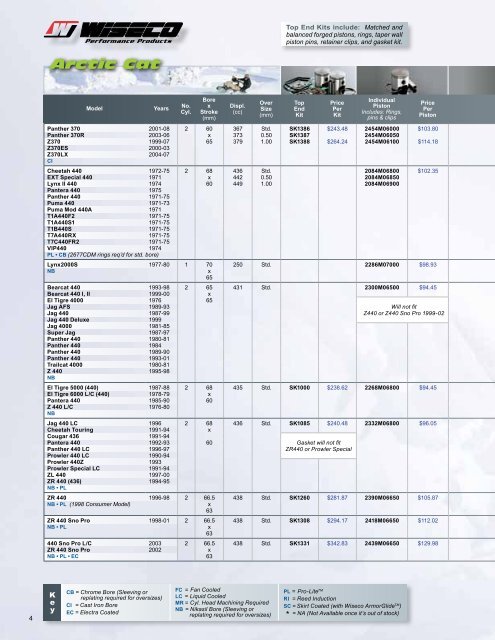Select the Z370ES model name
The height and width of the screenshot is (640, 495).
[58, 148]
